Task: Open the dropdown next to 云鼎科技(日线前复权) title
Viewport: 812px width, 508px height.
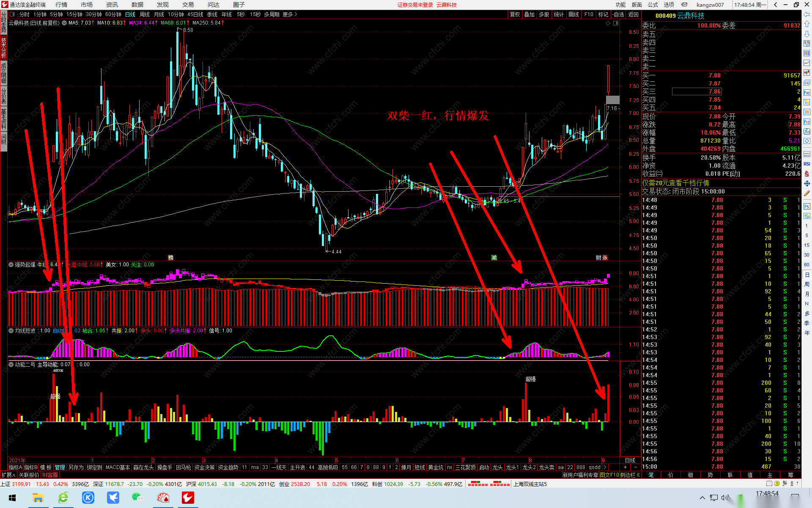Action: [x=64, y=23]
